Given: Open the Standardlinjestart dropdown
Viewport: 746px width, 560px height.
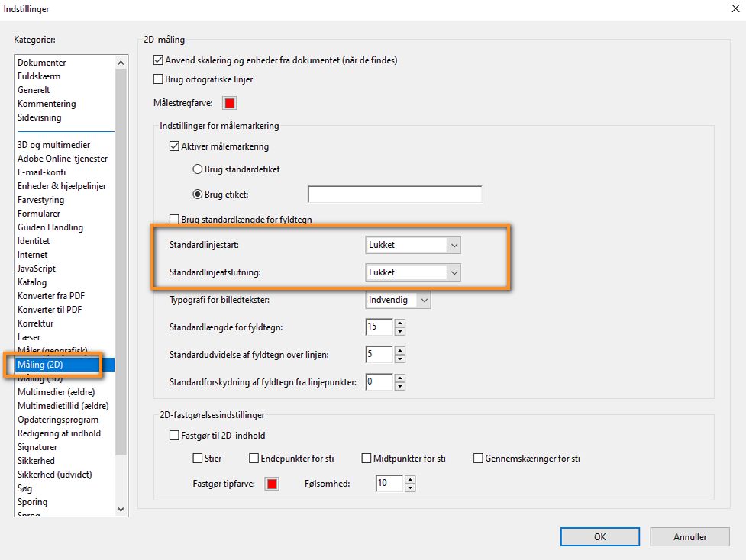Looking at the screenshot, I should point(413,245).
